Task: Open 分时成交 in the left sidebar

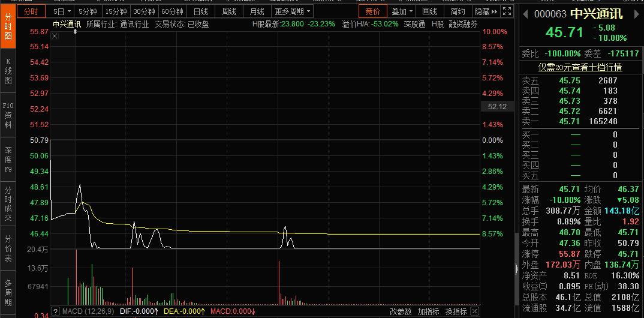Action: coord(8,204)
